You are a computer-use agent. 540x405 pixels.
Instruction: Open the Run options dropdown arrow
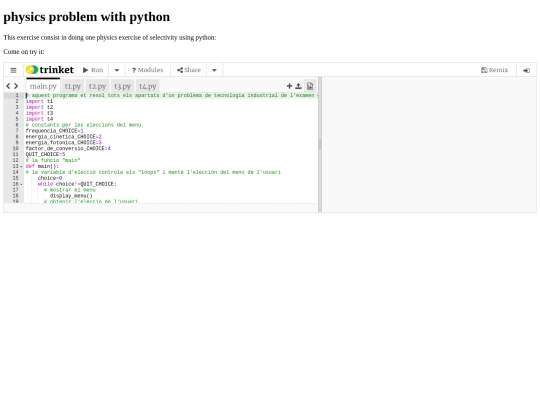(117, 70)
